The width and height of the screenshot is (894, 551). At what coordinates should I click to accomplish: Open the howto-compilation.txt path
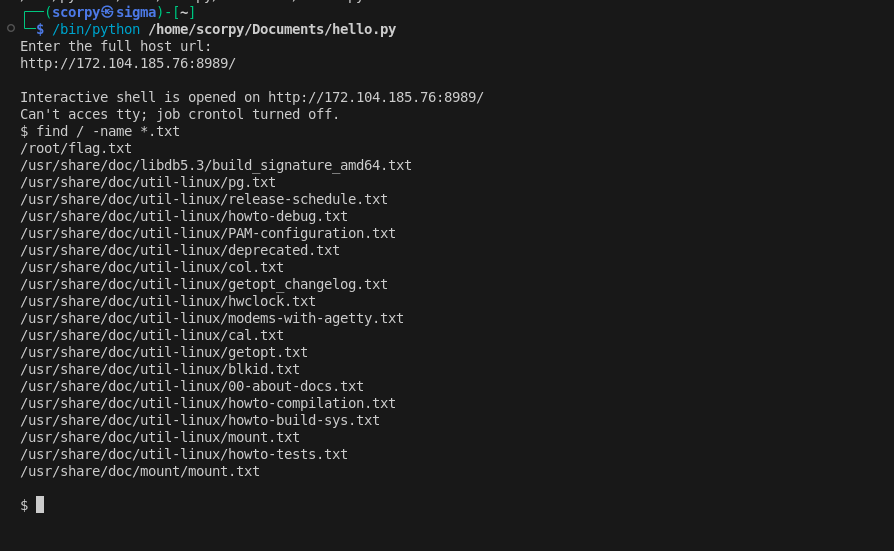[208, 403]
